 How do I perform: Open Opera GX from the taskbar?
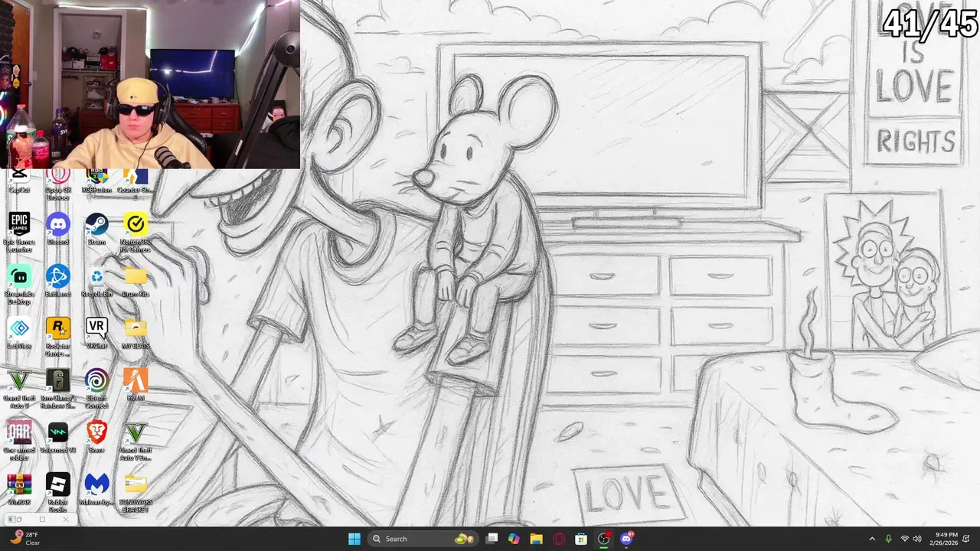click(x=559, y=539)
